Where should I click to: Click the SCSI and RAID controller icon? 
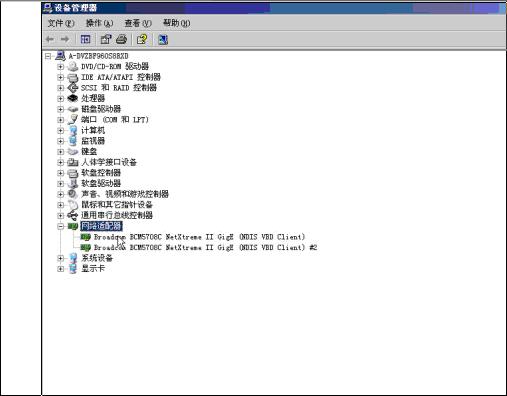point(73,88)
